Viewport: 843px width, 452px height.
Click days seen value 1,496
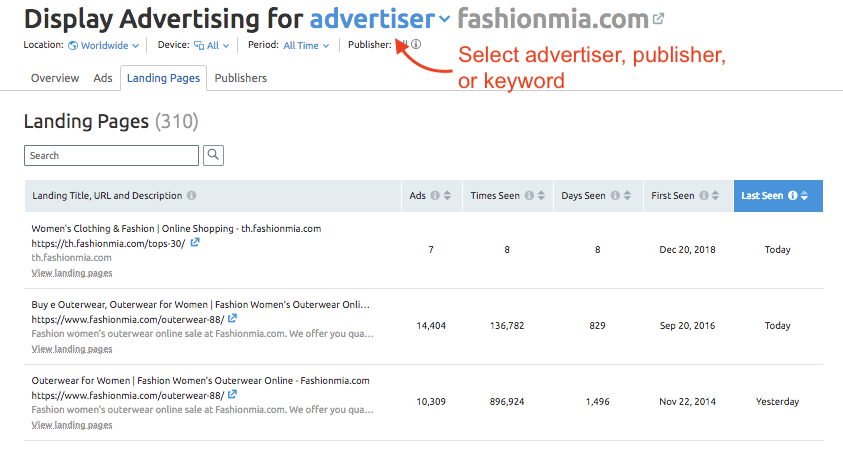tap(597, 401)
